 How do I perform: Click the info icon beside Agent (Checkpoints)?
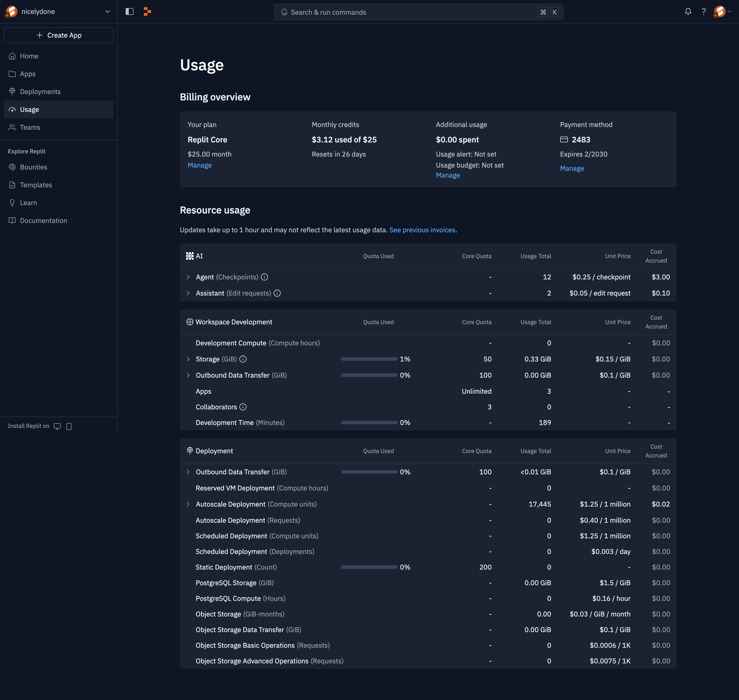coord(264,277)
